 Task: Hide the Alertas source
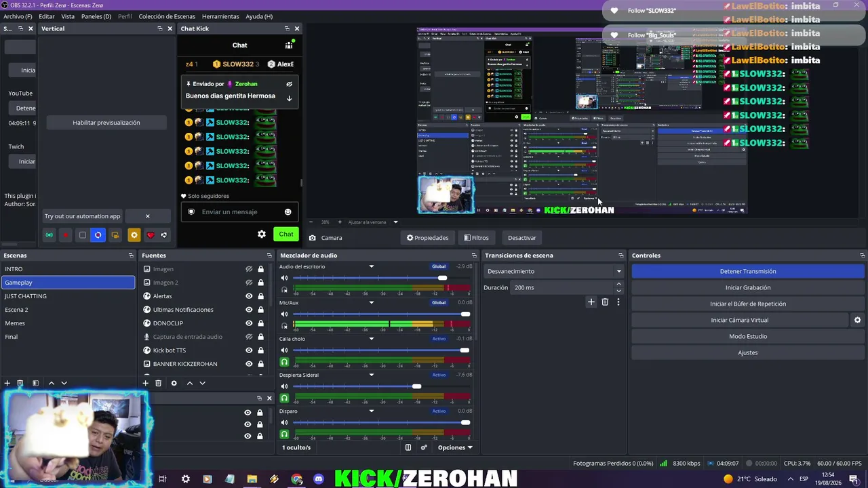(x=249, y=296)
